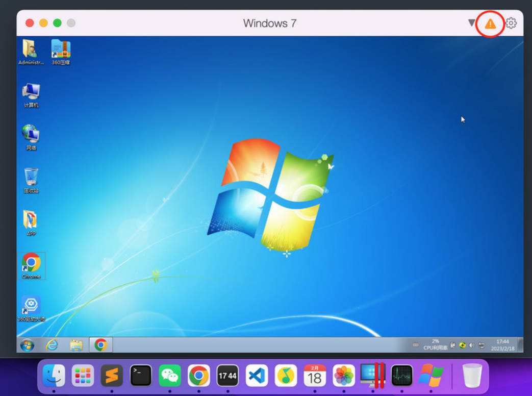Viewport: 532px width, 396px height.
Task: Launch VS Code from the macOS Dock
Action: [258, 376]
